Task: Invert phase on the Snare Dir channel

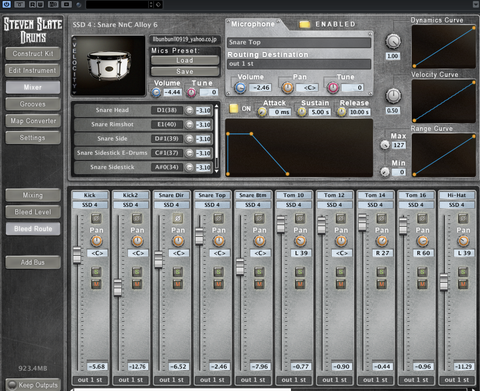Action: 178,219
